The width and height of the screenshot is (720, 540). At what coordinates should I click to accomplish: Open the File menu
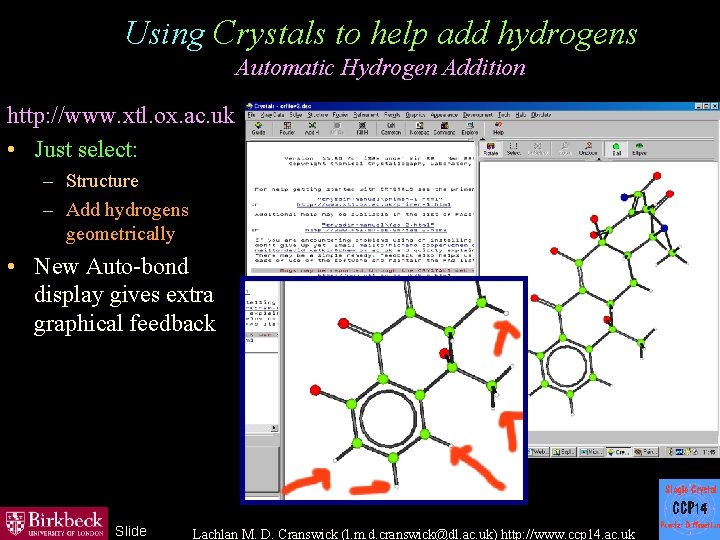251,115
